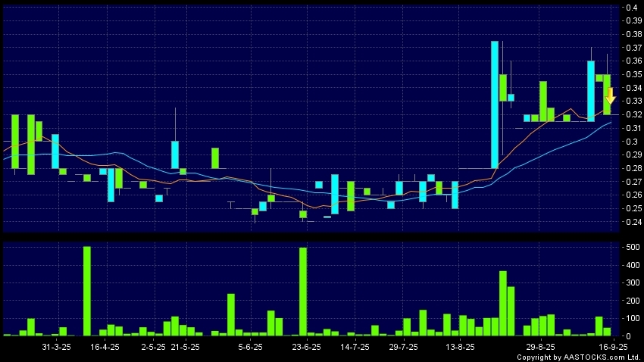The width and height of the screenshot is (644, 362).
Task: Click the 13-8-25 date label
Action: (x=460, y=347)
